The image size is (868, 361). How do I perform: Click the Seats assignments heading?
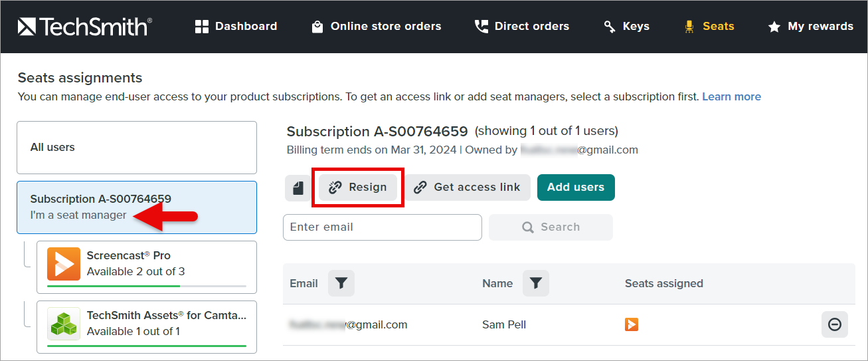coord(80,78)
